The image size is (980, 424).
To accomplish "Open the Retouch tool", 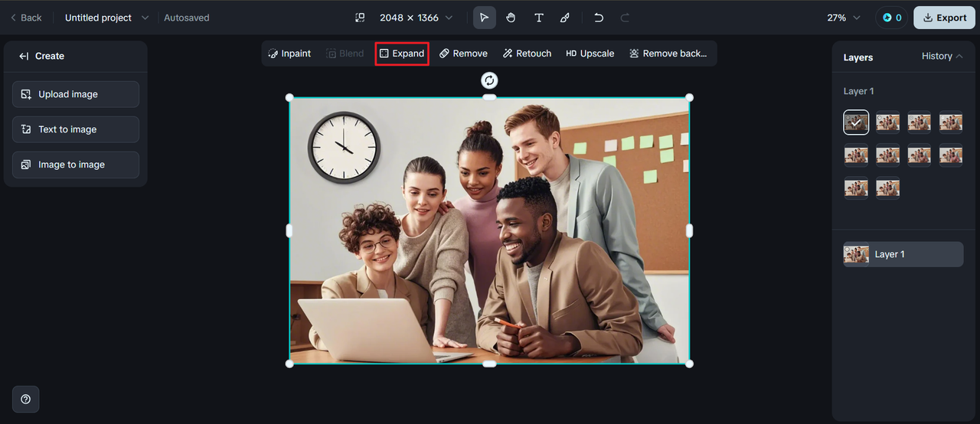I will tap(528, 54).
